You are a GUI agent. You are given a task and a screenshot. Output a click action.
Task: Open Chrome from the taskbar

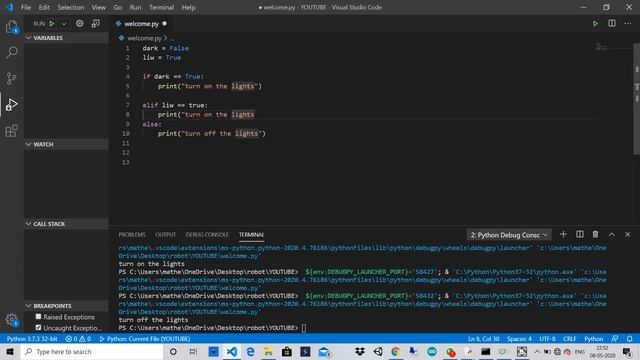coord(396,351)
